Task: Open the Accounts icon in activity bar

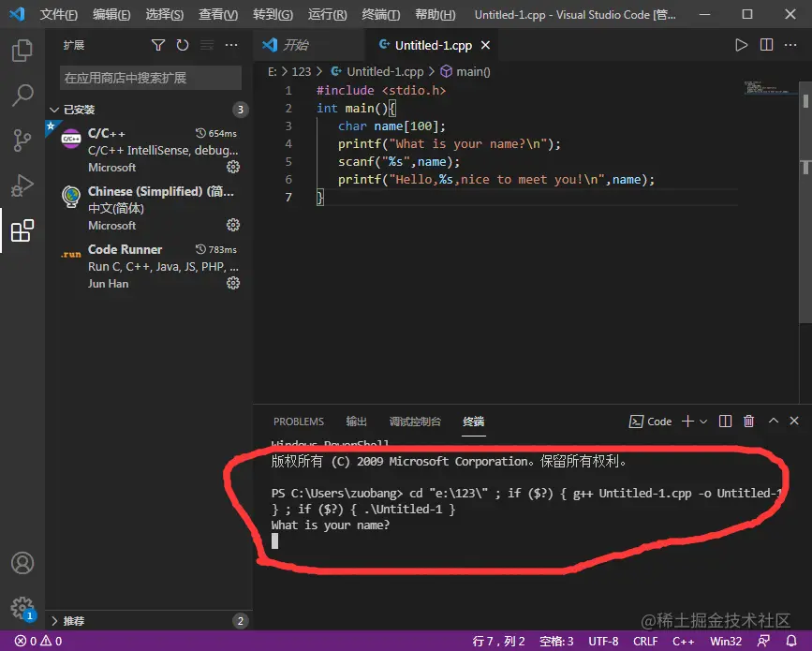Action: click(x=22, y=563)
